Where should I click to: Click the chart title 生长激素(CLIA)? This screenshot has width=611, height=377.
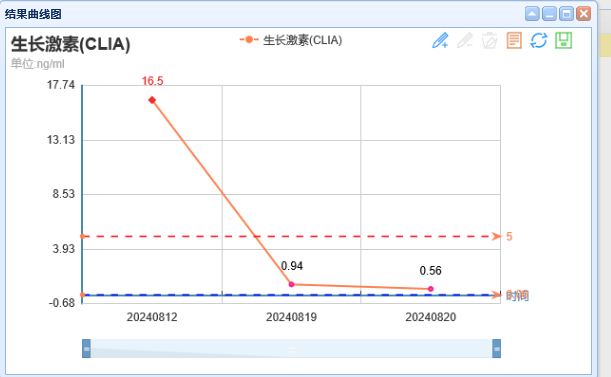pos(71,44)
